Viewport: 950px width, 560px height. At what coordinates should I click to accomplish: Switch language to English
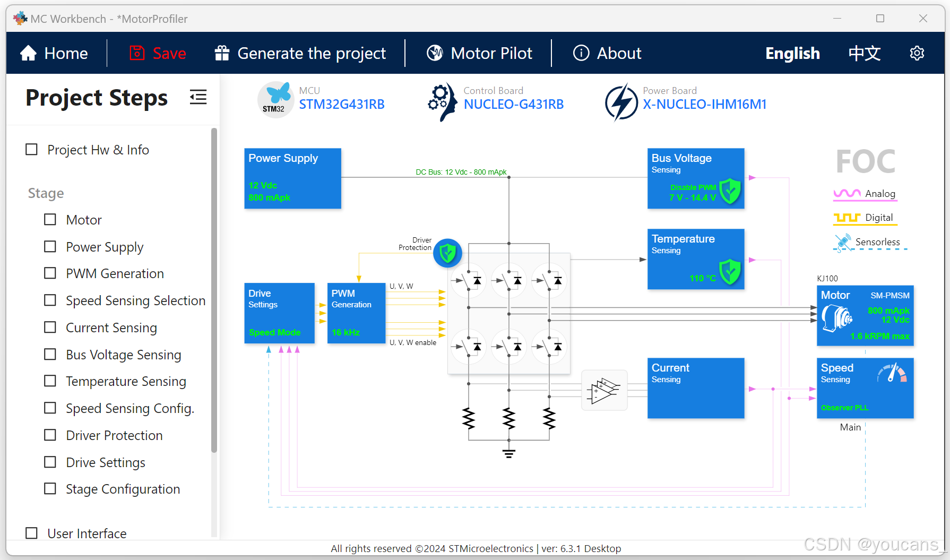click(792, 53)
